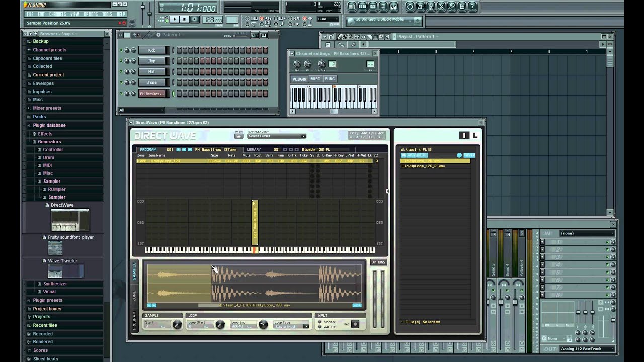Open the Playlist window icon in top toolbar
Viewport: 644px width, 362px height.
352,7
